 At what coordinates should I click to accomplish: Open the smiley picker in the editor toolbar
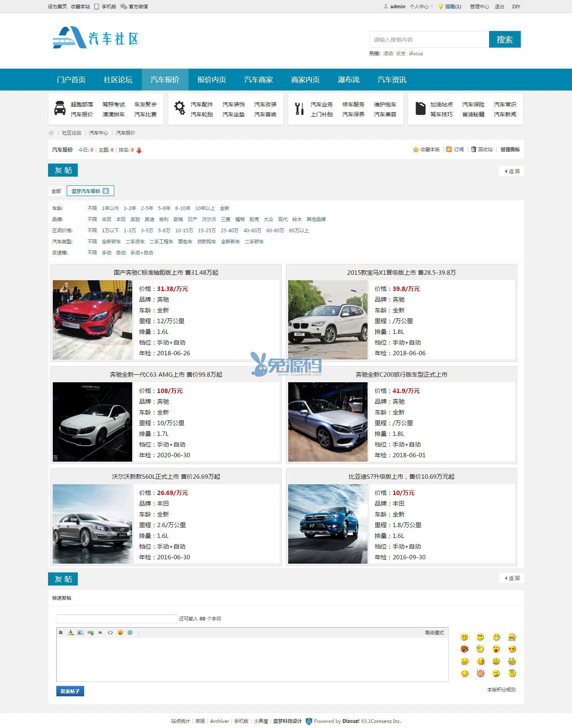point(120,632)
